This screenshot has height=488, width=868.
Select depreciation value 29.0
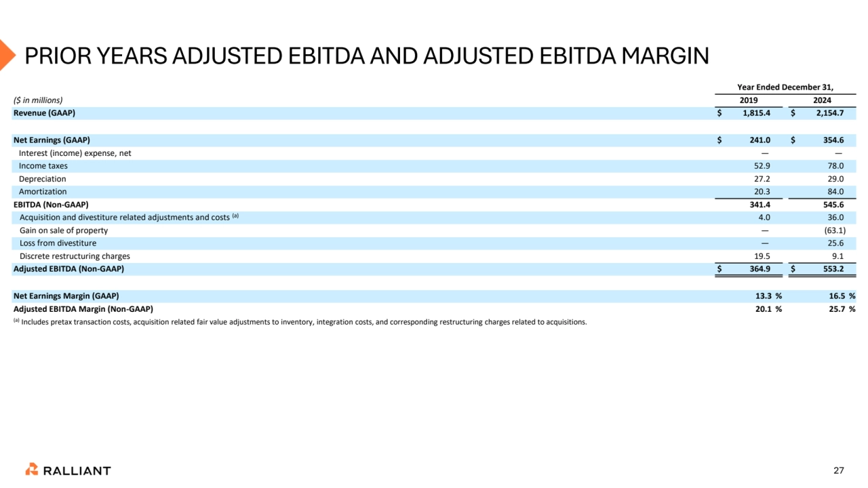pyautogui.click(x=835, y=179)
